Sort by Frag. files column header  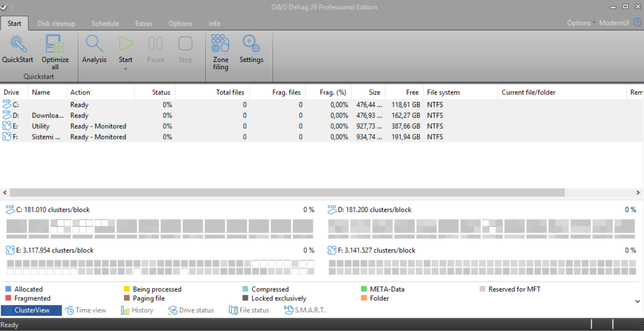coord(278,92)
